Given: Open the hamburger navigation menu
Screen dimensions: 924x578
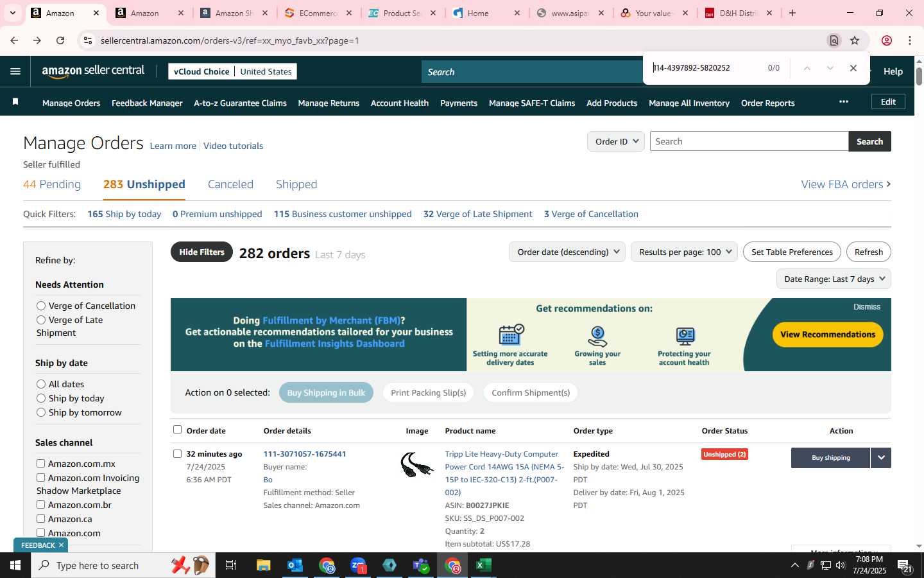Looking at the screenshot, I should click(x=15, y=71).
